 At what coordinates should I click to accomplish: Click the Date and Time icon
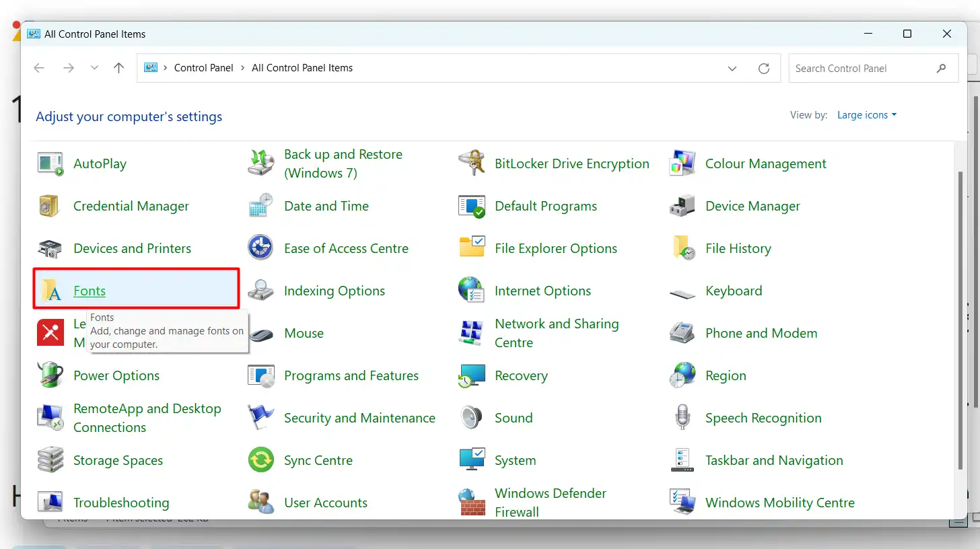point(261,206)
